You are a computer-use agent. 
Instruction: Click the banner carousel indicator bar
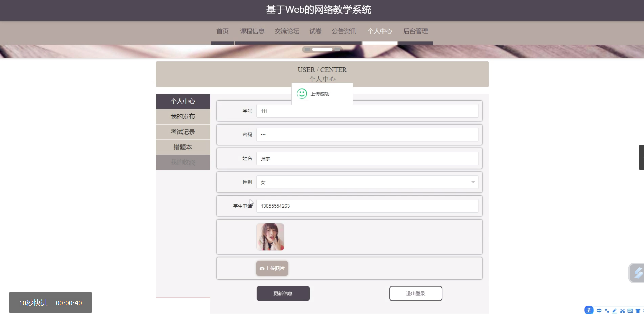pos(322,49)
